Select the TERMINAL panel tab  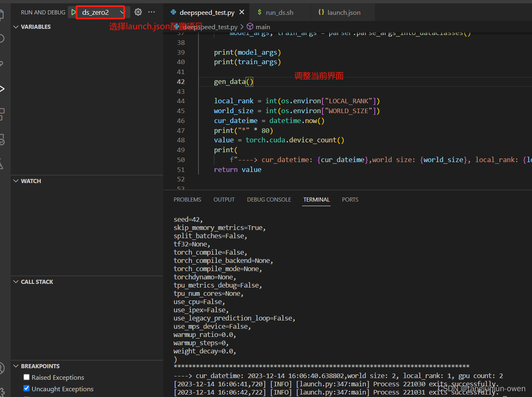click(317, 200)
